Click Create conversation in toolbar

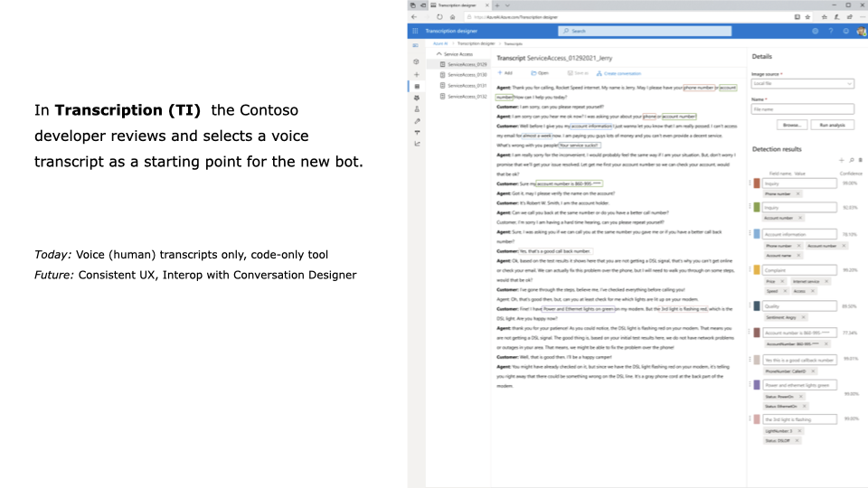point(618,73)
